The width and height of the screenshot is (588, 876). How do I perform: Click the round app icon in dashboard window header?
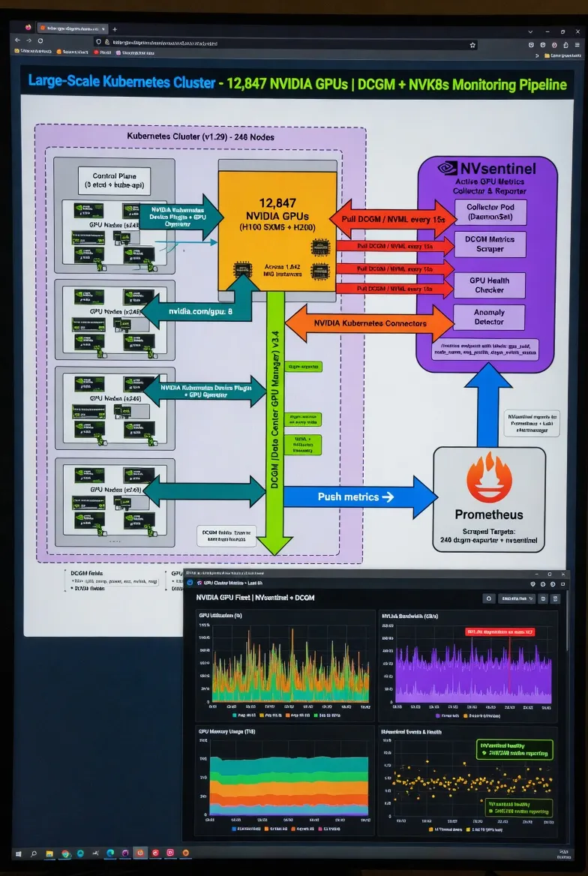coord(190,583)
